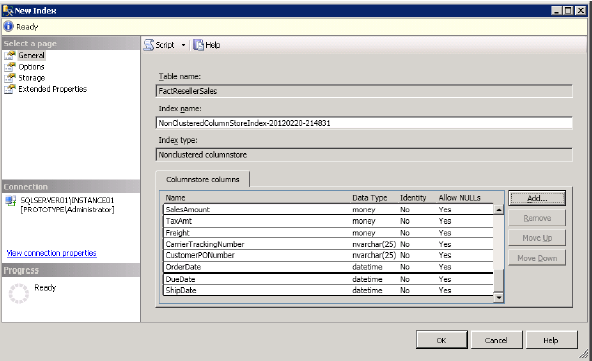This screenshot has width=592, height=361.
Task: Select the Columnstore columns tab
Action: click(x=203, y=179)
